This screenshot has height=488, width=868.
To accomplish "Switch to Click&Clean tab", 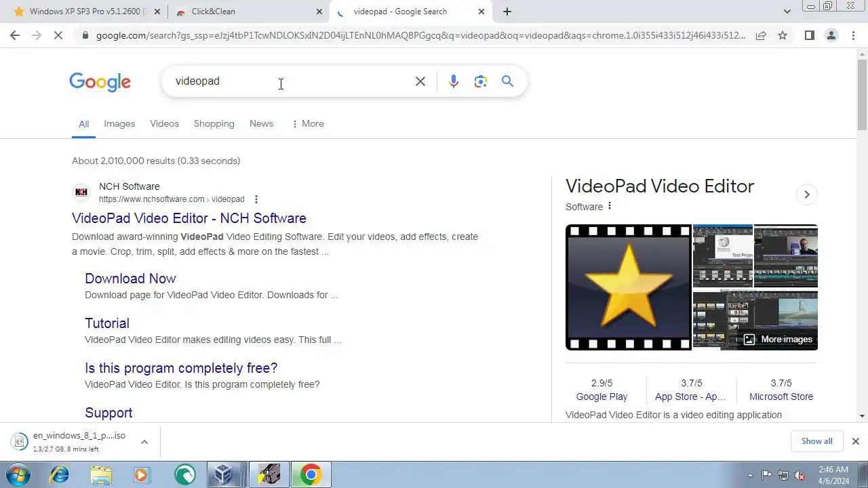I will (x=248, y=12).
